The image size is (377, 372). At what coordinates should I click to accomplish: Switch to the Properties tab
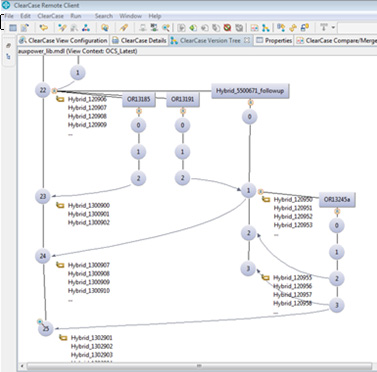pos(274,40)
